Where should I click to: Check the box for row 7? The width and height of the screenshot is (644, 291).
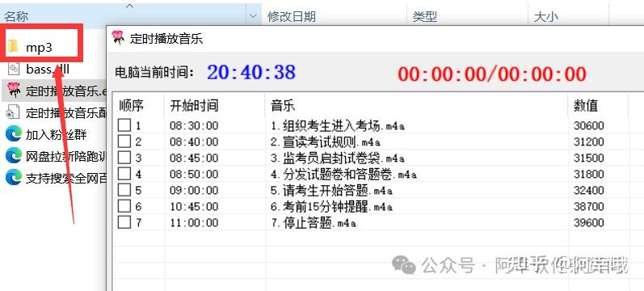click(124, 222)
